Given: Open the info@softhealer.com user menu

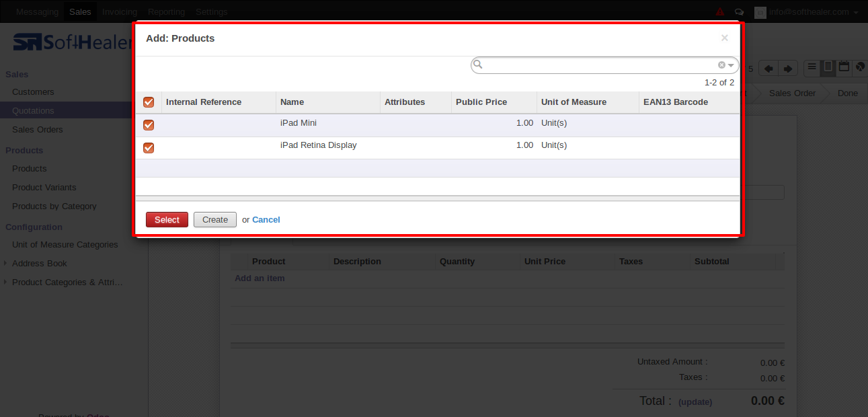Looking at the screenshot, I should 813,12.
